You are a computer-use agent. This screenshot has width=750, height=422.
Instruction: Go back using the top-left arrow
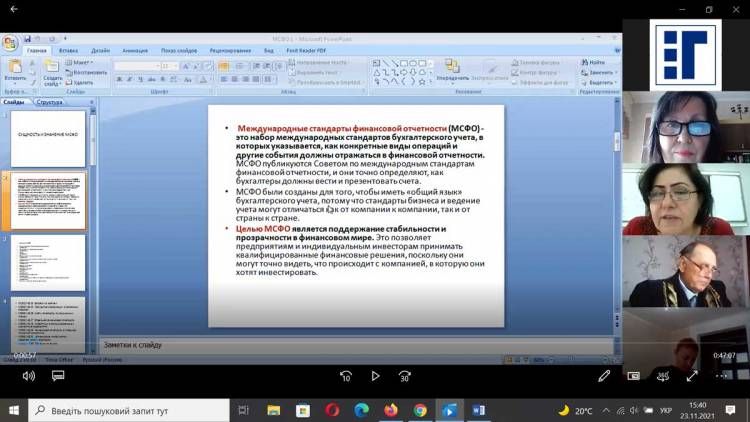coord(14,9)
